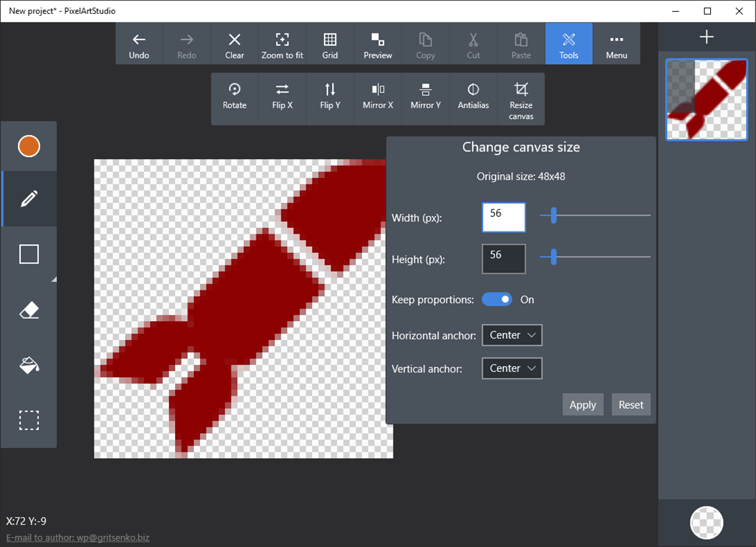Select the Eraser tool
Screen dimensions: 756x547
click(28, 309)
